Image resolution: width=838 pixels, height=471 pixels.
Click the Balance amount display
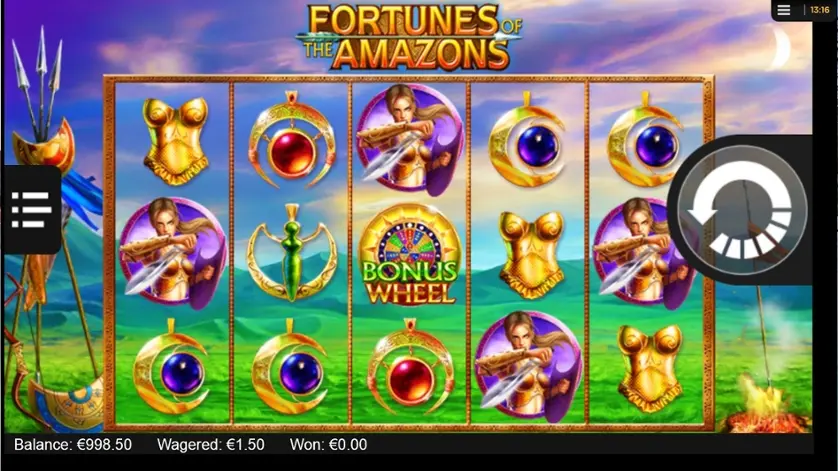[x=73, y=445]
